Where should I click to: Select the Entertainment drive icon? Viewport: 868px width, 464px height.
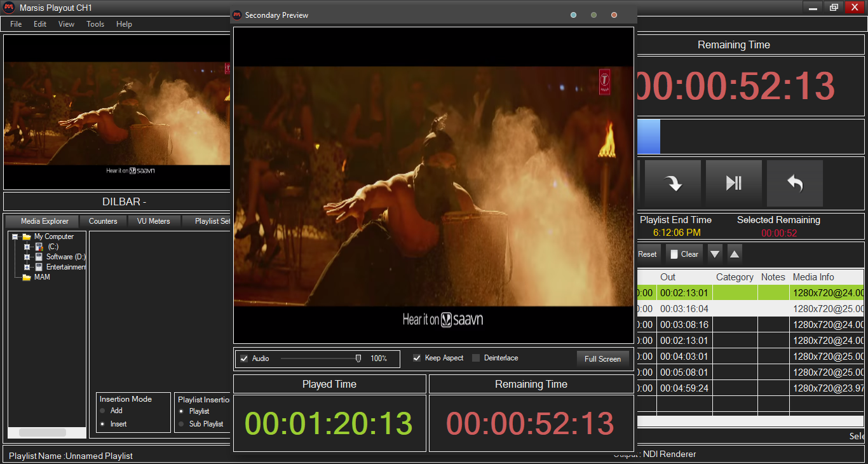[39, 267]
